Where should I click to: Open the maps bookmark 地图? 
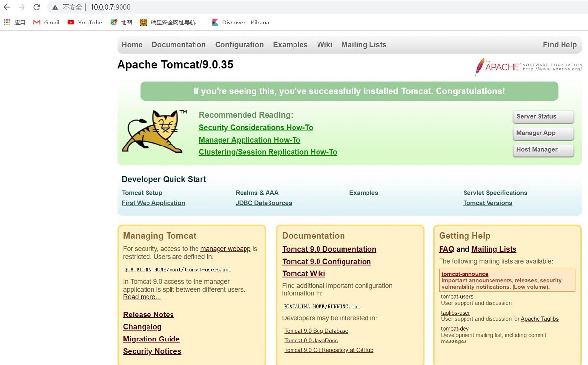point(121,22)
